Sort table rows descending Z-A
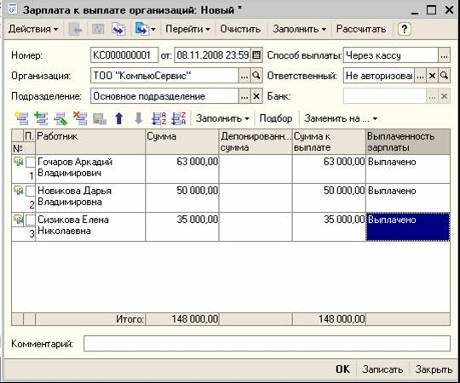460x383 pixels. click(x=179, y=118)
